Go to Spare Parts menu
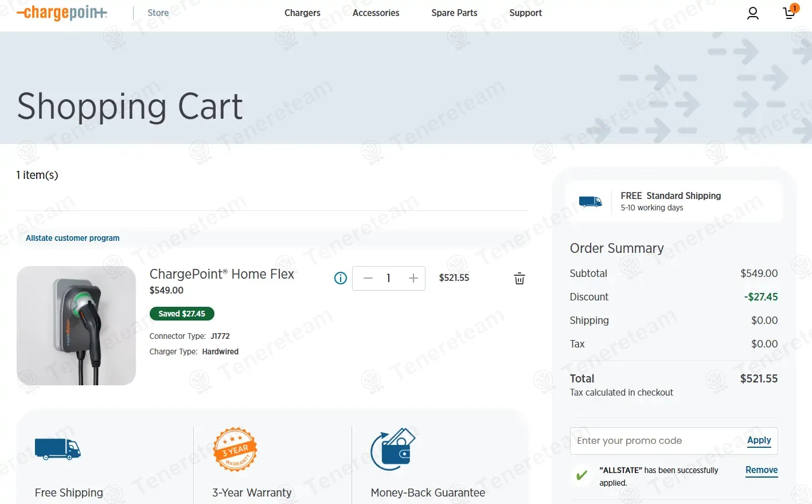This screenshot has height=504, width=812. (454, 13)
